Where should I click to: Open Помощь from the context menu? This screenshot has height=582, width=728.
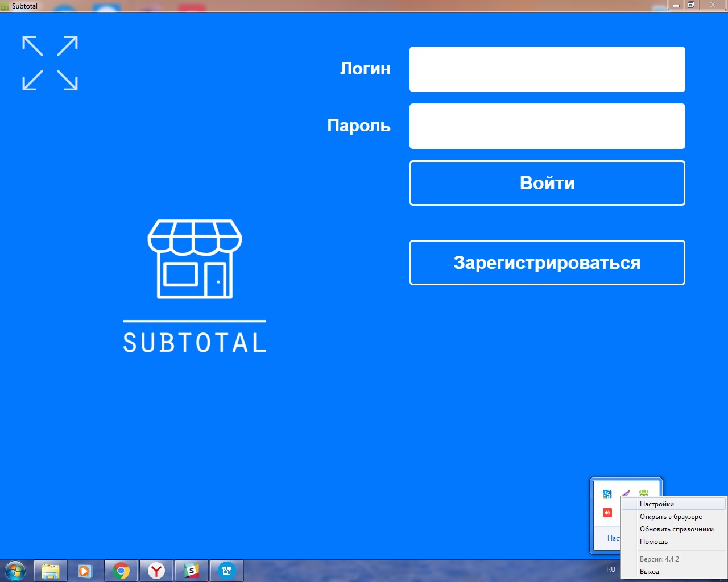tap(653, 542)
